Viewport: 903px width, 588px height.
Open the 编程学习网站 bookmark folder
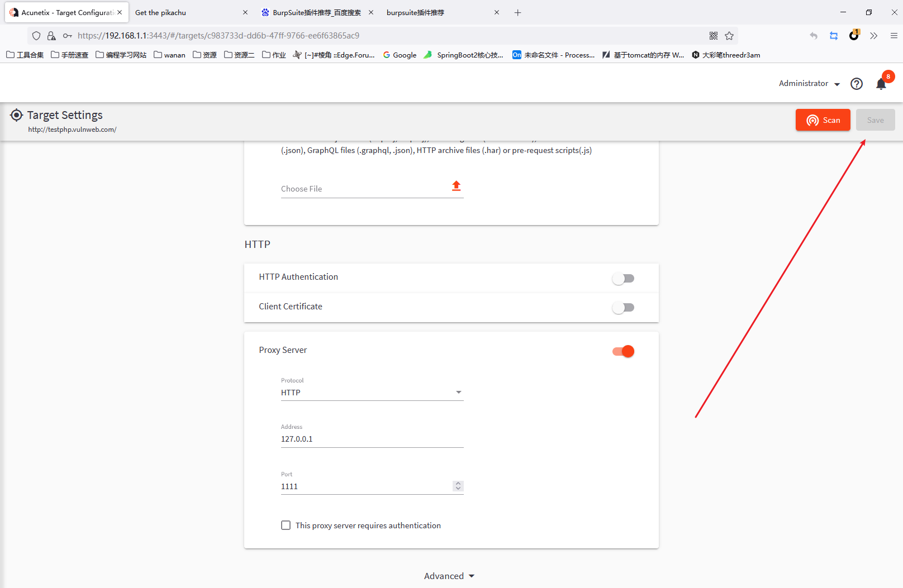pyautogui.click(x=121, y=55)
